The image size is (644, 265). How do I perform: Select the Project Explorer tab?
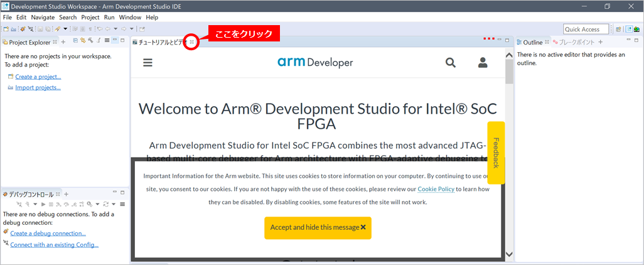(x=30, y=42)
